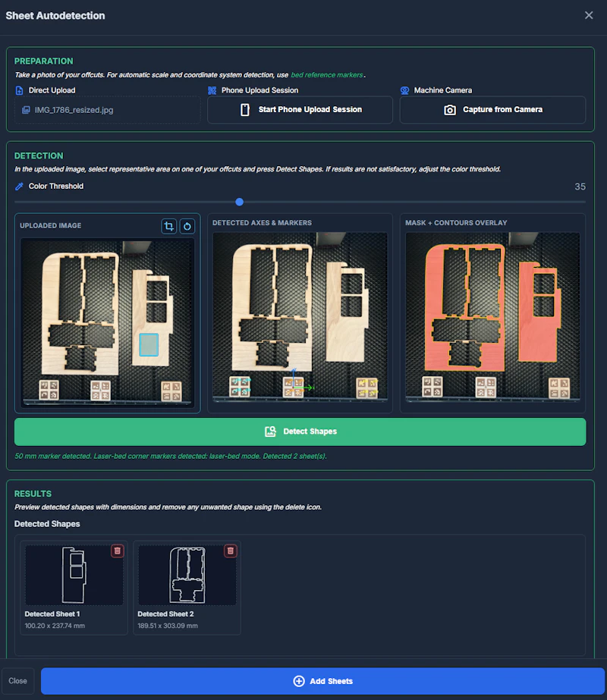Start Phone Upload Session
Viewport: 607px width, 700px height.
tap(300, 110)
